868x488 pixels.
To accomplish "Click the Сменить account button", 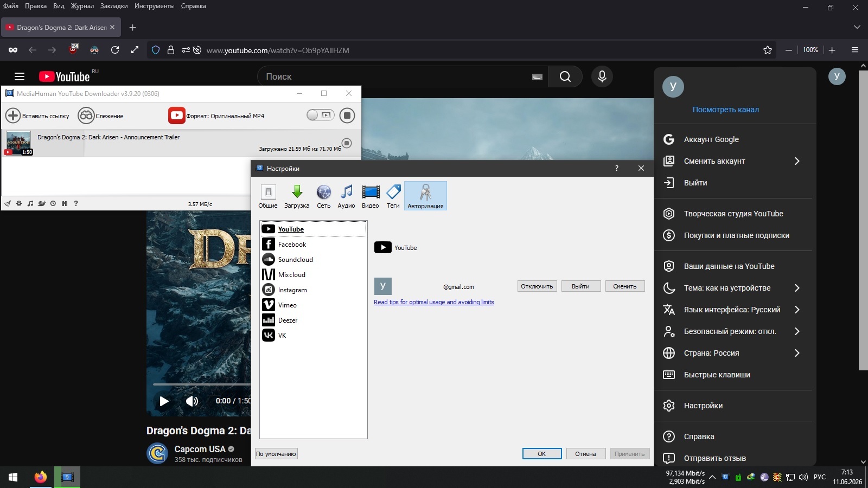I will click(625, 286).
